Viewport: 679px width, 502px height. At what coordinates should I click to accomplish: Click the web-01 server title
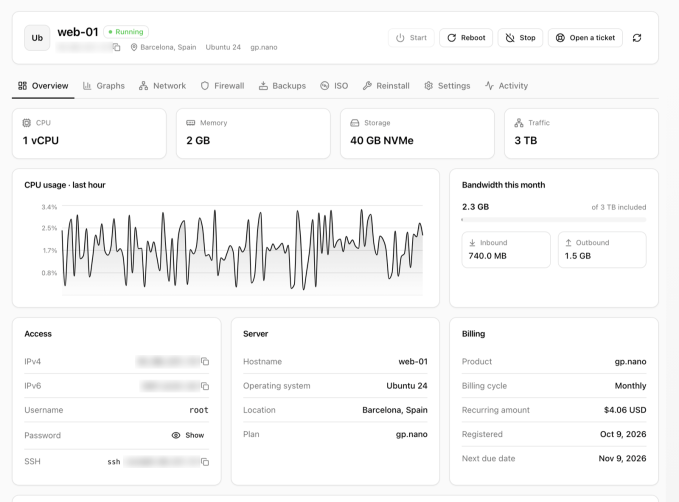[x=78, y=32]
